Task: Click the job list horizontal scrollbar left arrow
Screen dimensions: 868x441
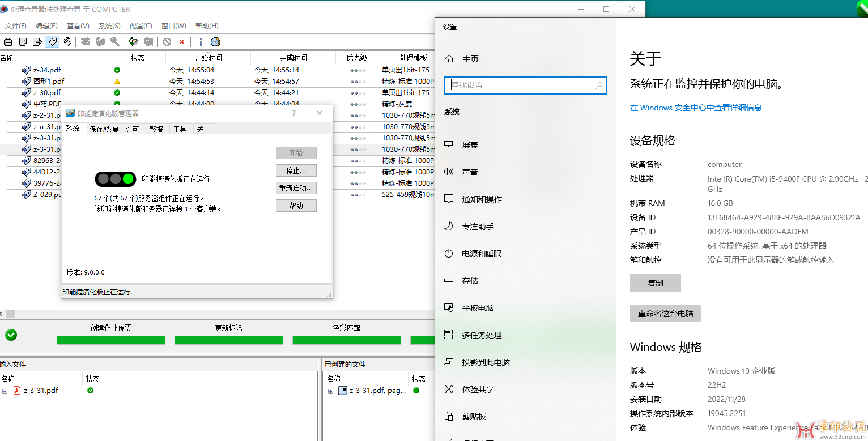Action: (x=2, y=314)
